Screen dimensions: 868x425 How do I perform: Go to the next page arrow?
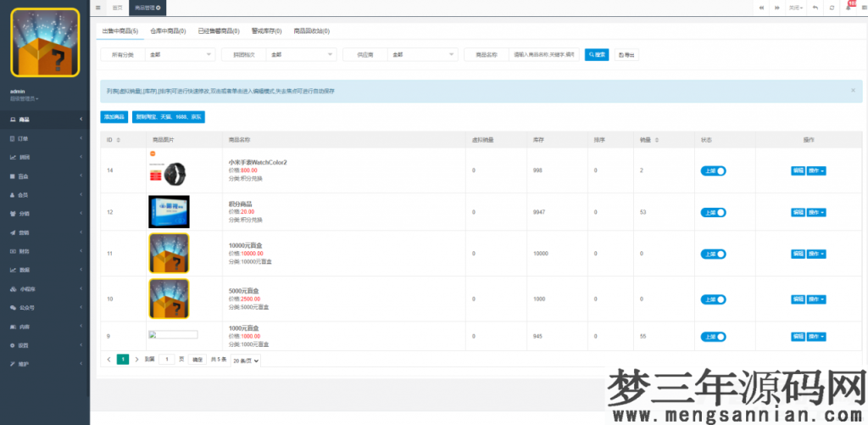(136, 359)
